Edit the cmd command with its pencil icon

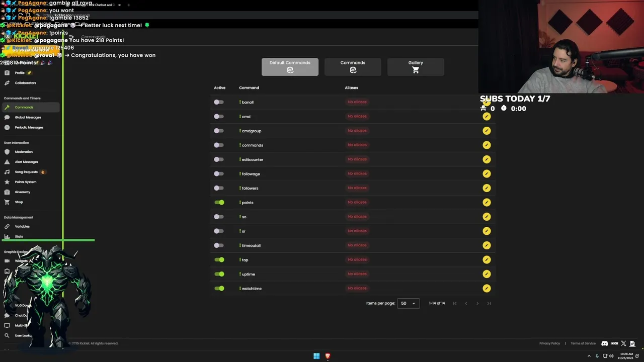tap(487, 116)
